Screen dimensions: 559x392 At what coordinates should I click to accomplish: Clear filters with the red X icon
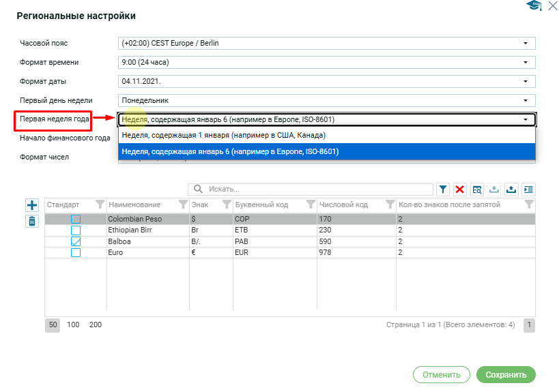(x=460, y=189)
